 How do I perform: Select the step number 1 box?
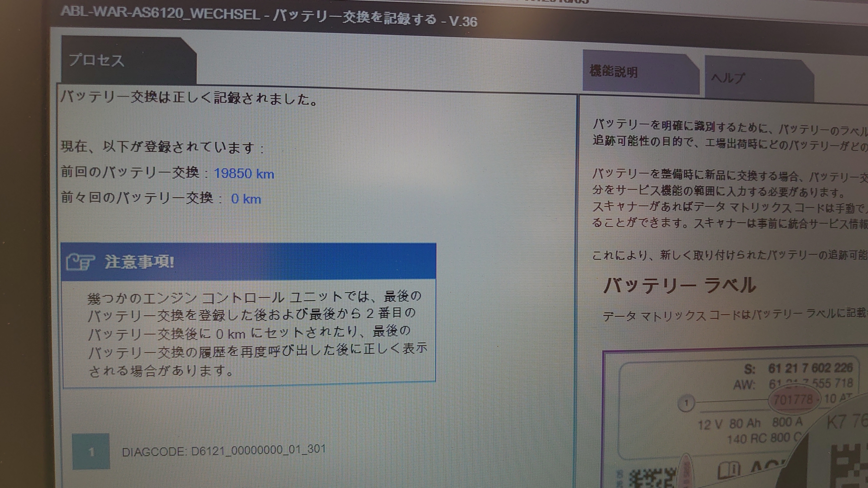click(x=91, y=451)
